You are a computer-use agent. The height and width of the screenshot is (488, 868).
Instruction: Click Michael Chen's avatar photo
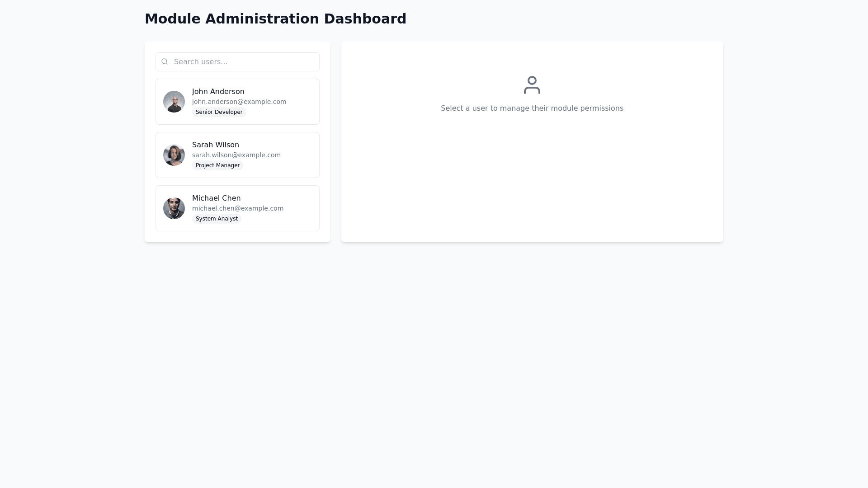point(174,208)
